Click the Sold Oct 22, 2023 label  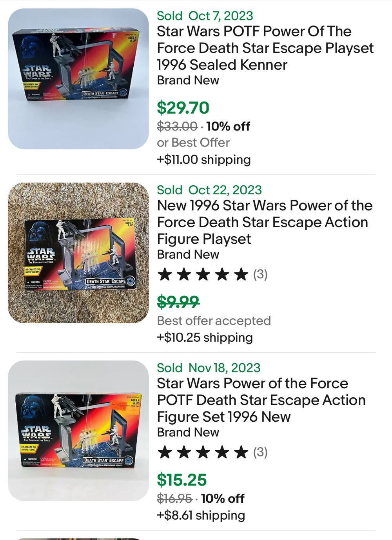click(209, 190)
